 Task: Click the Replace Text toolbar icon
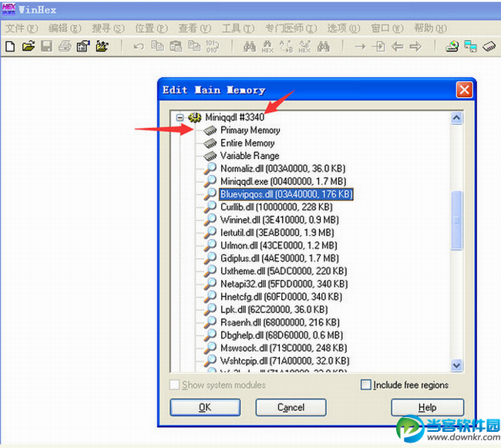coord(286,47)
